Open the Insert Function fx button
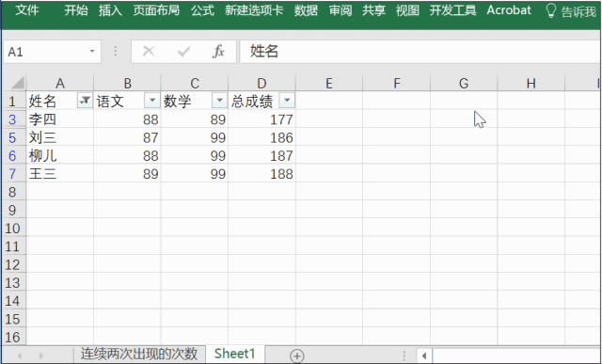The width and height of the screenshot is (602, 364). click(218, 51)
